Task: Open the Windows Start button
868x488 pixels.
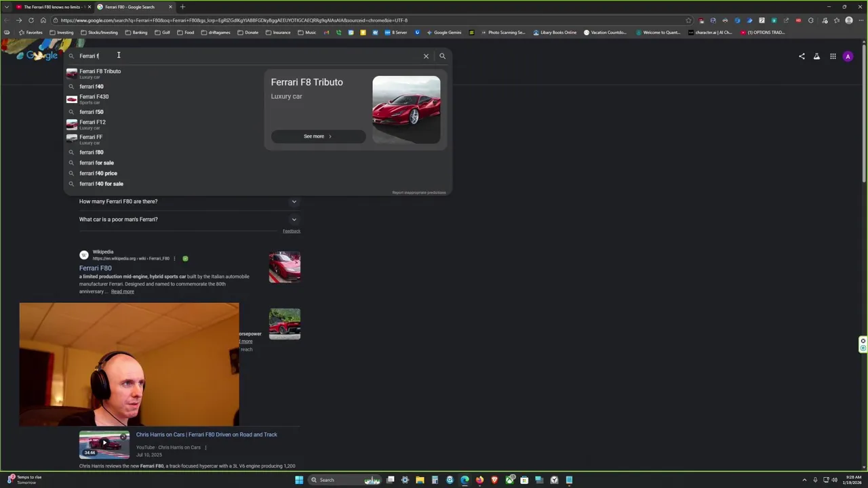Action: [x=298, y=480]
